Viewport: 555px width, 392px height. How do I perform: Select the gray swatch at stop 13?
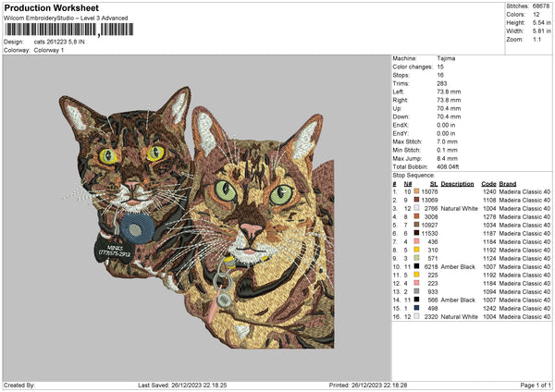pos(417,291)
